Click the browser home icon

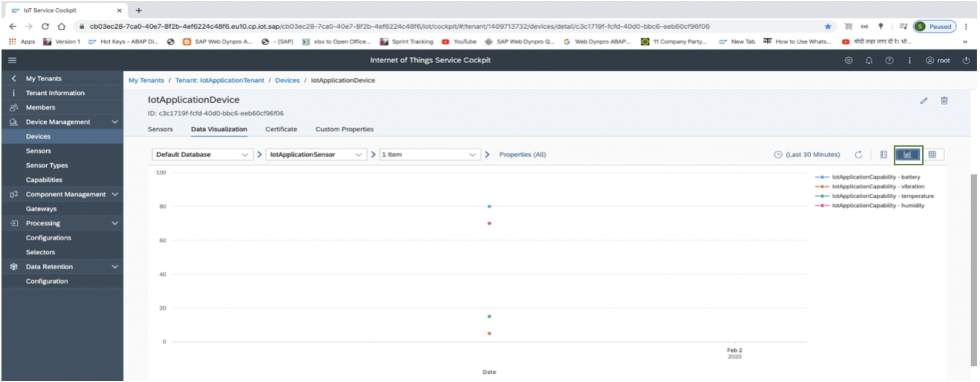[x=62, y=26]
